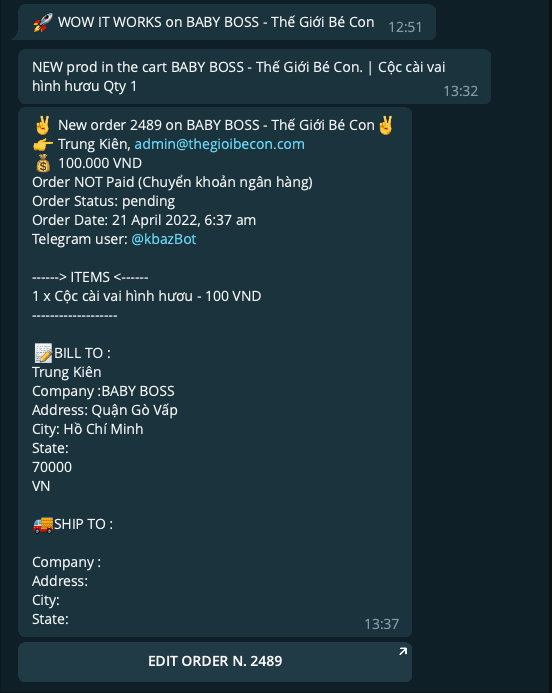Click the victory hand emoji after "Bé Con"
The height and width of the screenshot is (693, 552).
coord(386,125)
